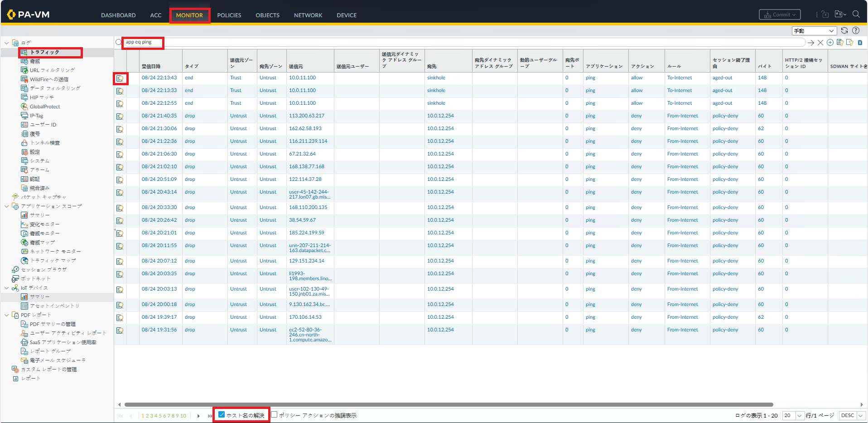Enable ポリシー アクションの強調表示 checkbox
The height and width of the screenshot is (423, 868).
click(x=274, y=415)
